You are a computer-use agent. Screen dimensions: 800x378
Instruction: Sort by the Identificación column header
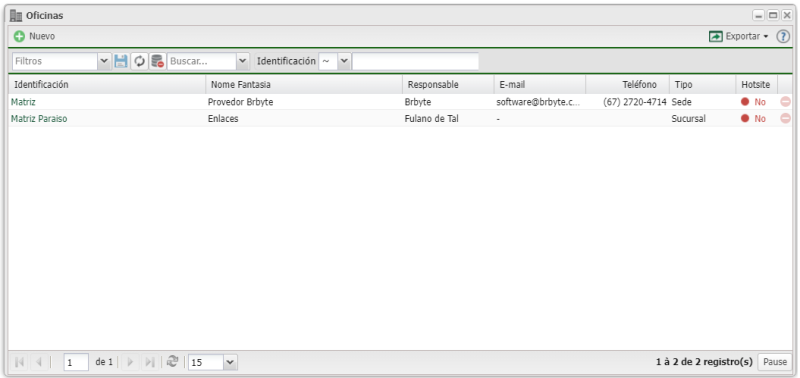107,85
